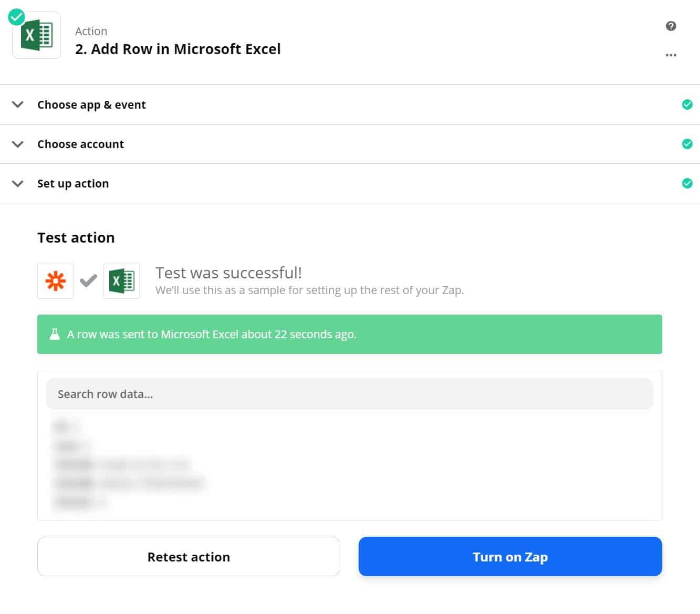Click the green checkmark for Set up action

tap(687, 183)
